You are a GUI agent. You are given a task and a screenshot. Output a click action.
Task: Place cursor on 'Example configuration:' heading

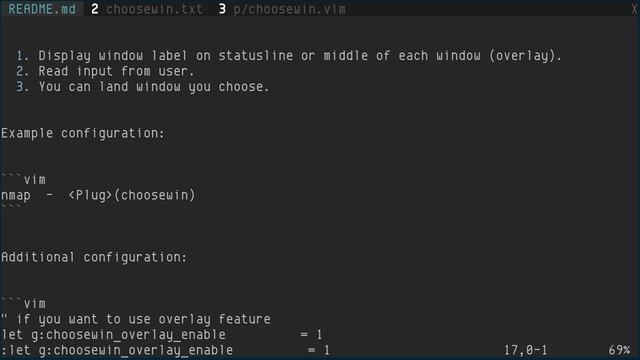[83, 133]
